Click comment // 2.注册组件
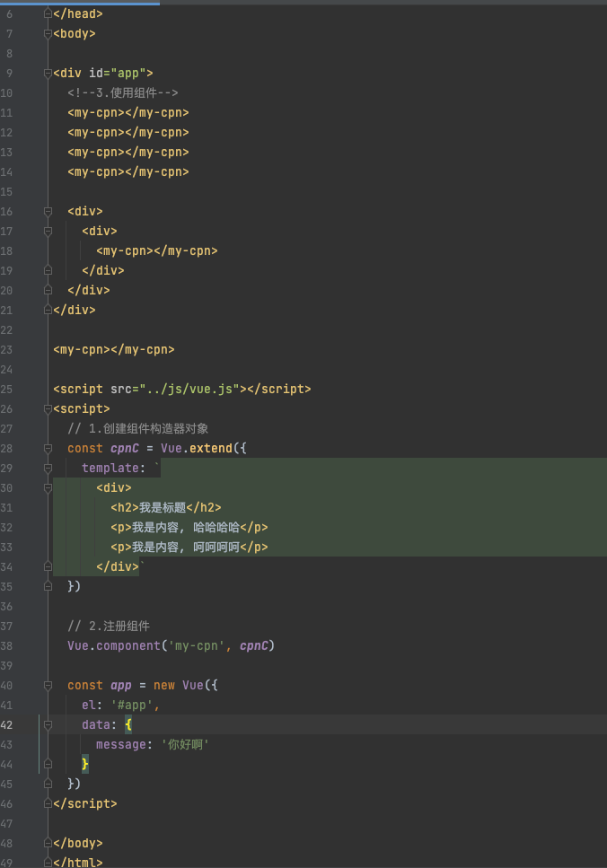607x868 pixels. tap(109, 626)
